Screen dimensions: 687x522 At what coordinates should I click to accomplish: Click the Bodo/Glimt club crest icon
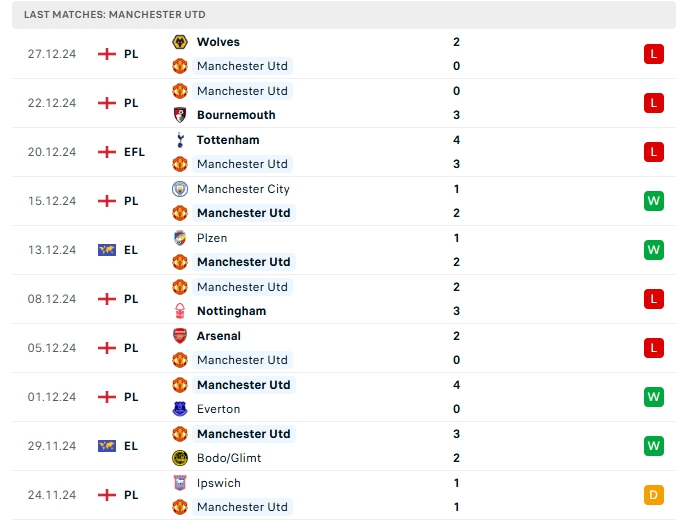coord(180,458)
